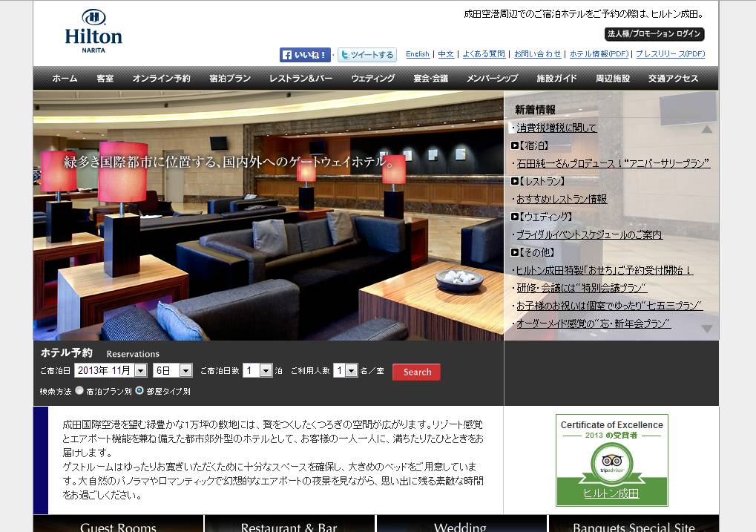Open the 2013年 11月 month dropdown
The width and height of the screenshot is (756, 532).
click(x=111, y=370)
